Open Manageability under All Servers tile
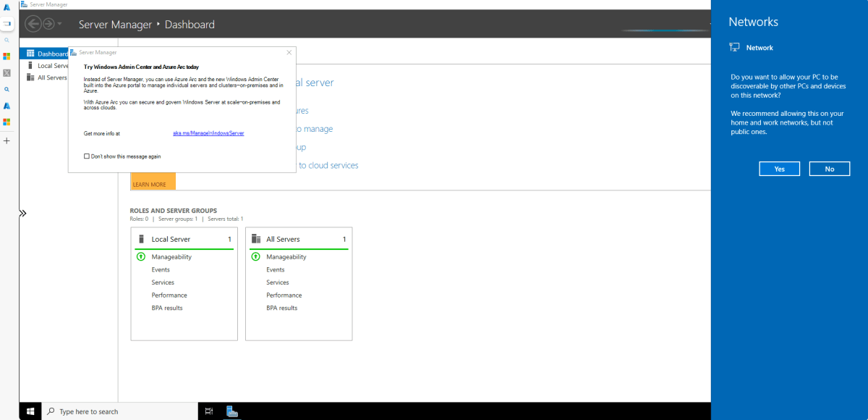The height and width of the screenshot is (420, 868). tap(286, 257)
